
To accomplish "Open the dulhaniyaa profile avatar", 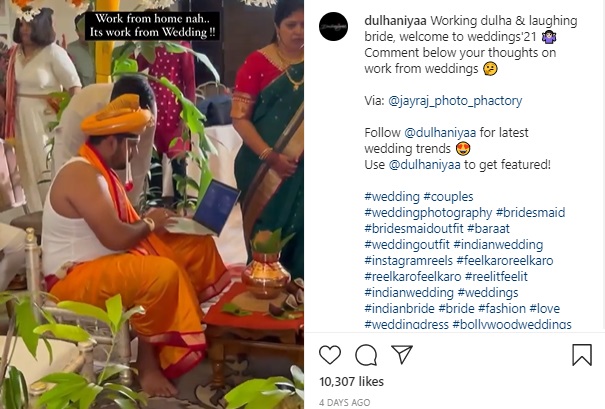I will point(334,27).
